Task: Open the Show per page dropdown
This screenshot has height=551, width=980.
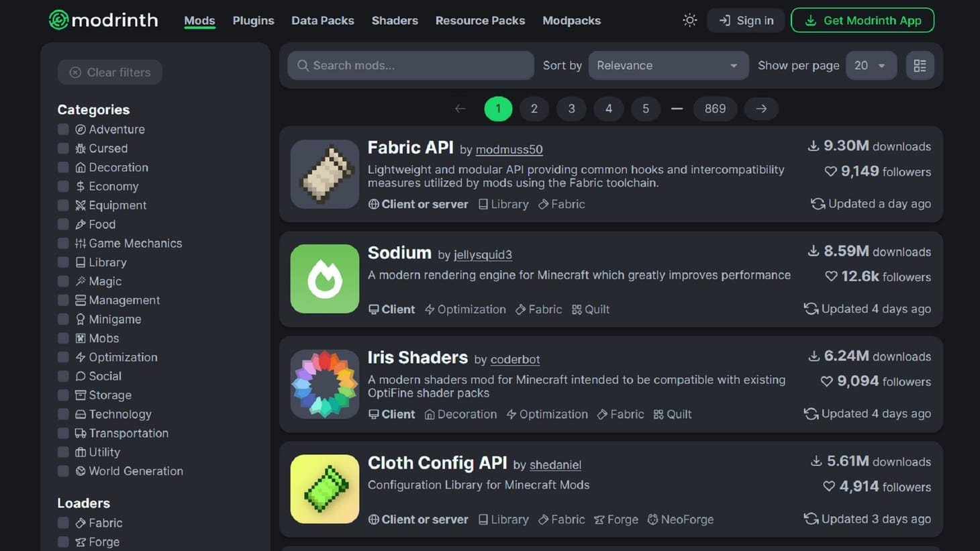Action: pyautogui.click(x=871, y=65)
